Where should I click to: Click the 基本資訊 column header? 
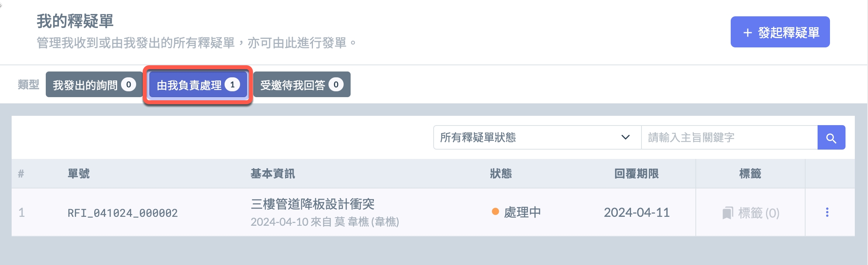coord(273,174)
